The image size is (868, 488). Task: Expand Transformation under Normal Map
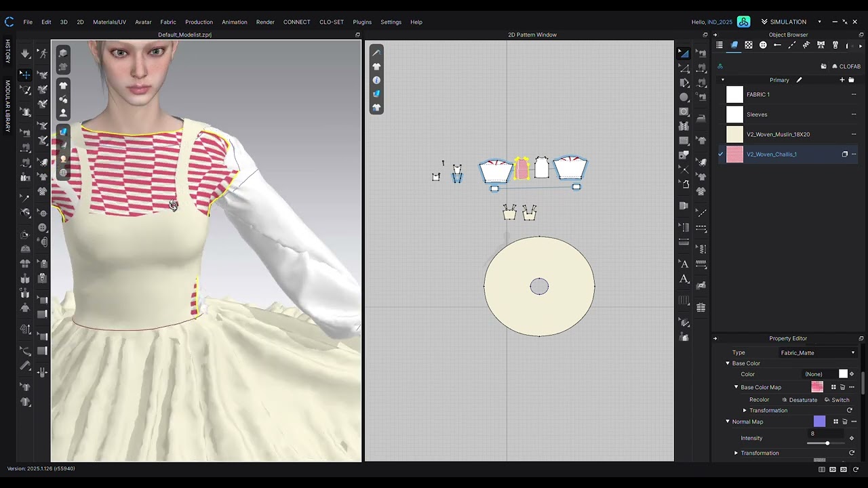(x=736, y=453)
